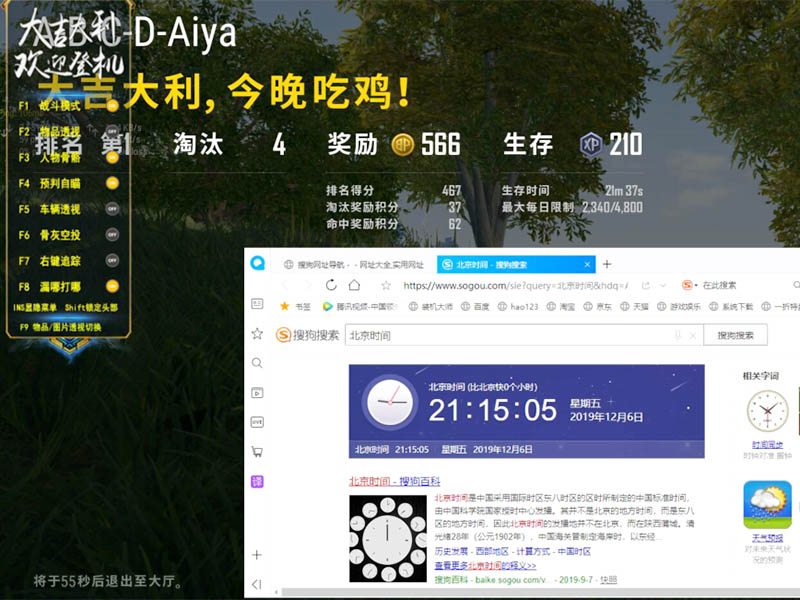This screenshot has height=600, width=800.
Task: Open the hao123 bookmark
Action: pos(518,306)
